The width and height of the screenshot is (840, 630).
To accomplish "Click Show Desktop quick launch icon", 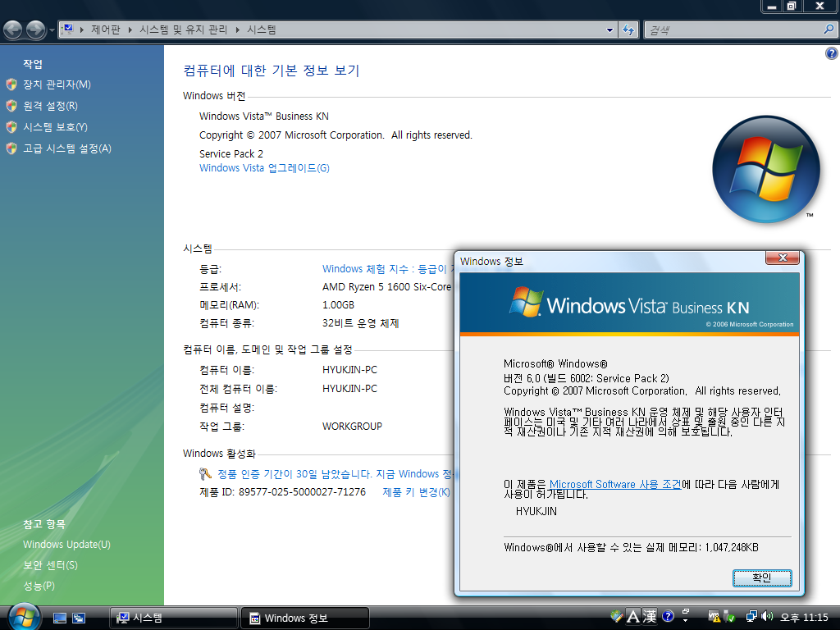I will coord(60,619).
